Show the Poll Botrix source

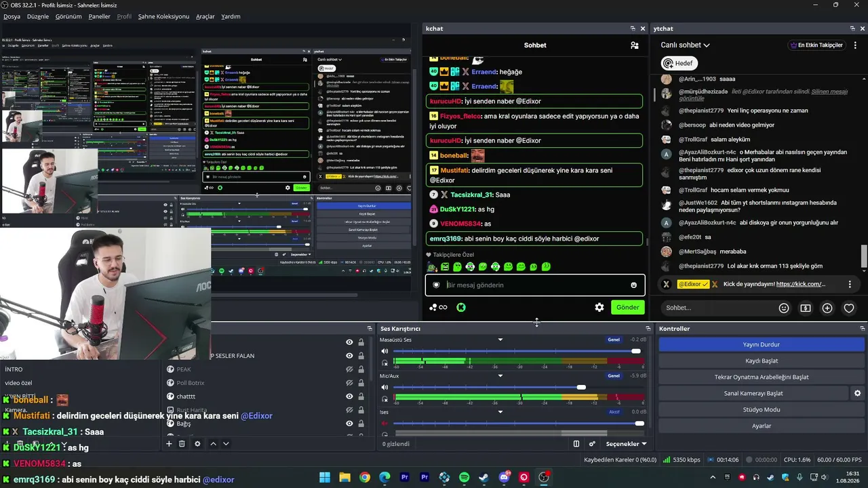tap(349, 383)
